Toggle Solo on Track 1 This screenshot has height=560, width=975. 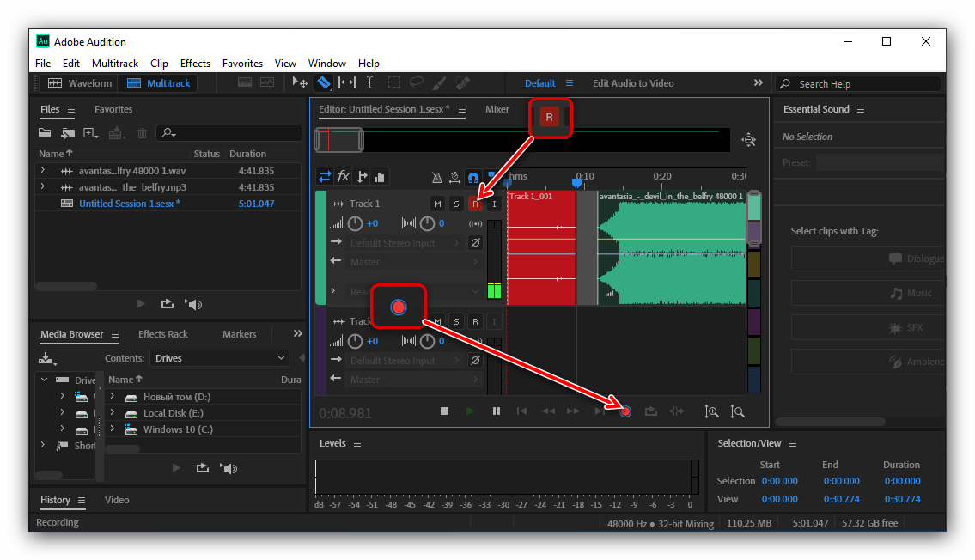pos(456,204)
